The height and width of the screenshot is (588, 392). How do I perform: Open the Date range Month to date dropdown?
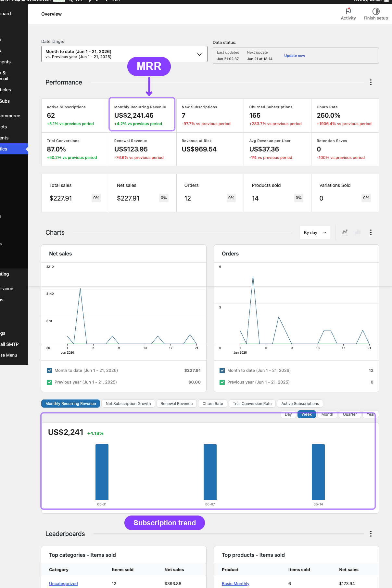124,54
